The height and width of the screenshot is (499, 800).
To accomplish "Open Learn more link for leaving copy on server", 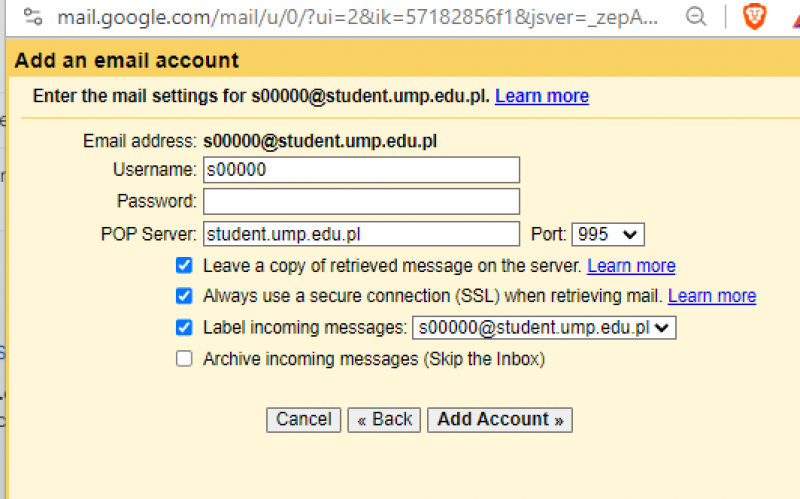I will tap(631, 266).
